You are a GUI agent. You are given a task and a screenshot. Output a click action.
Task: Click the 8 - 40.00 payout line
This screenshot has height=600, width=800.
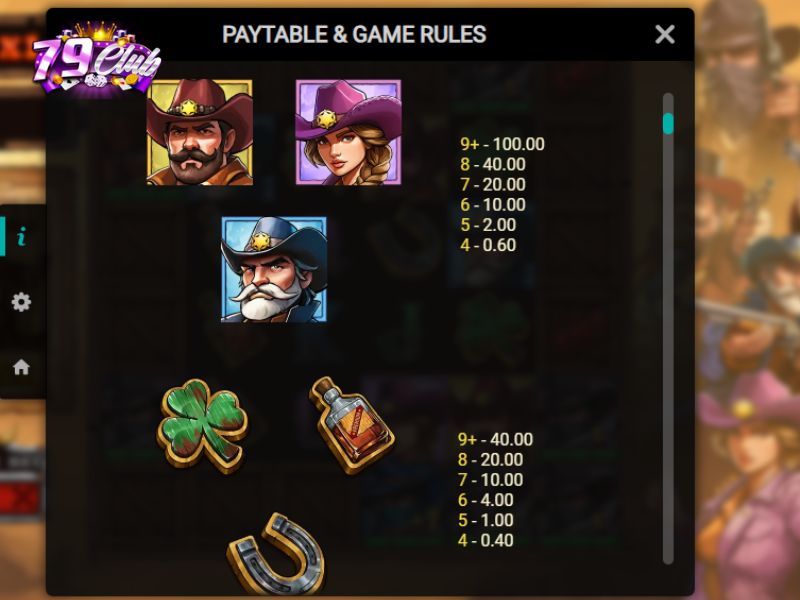pos(493,164)
